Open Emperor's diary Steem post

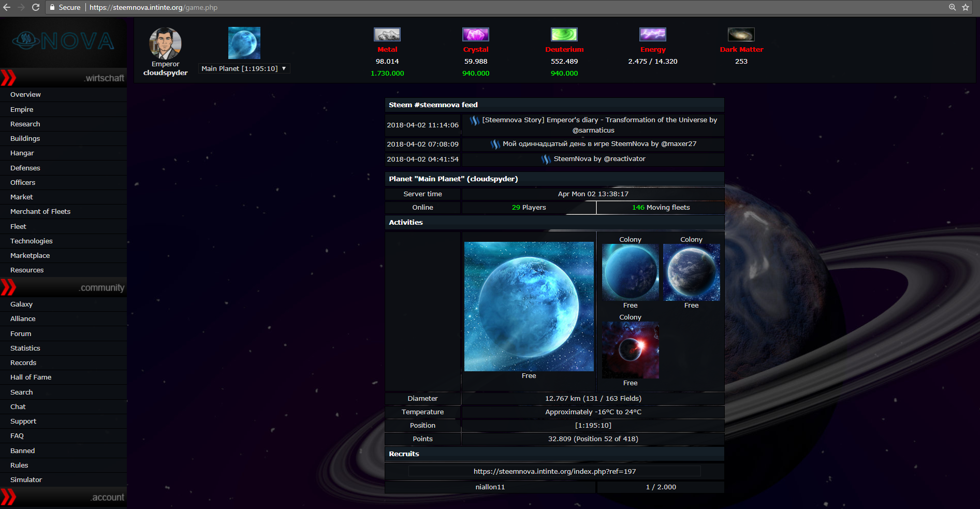pos(599,125)
